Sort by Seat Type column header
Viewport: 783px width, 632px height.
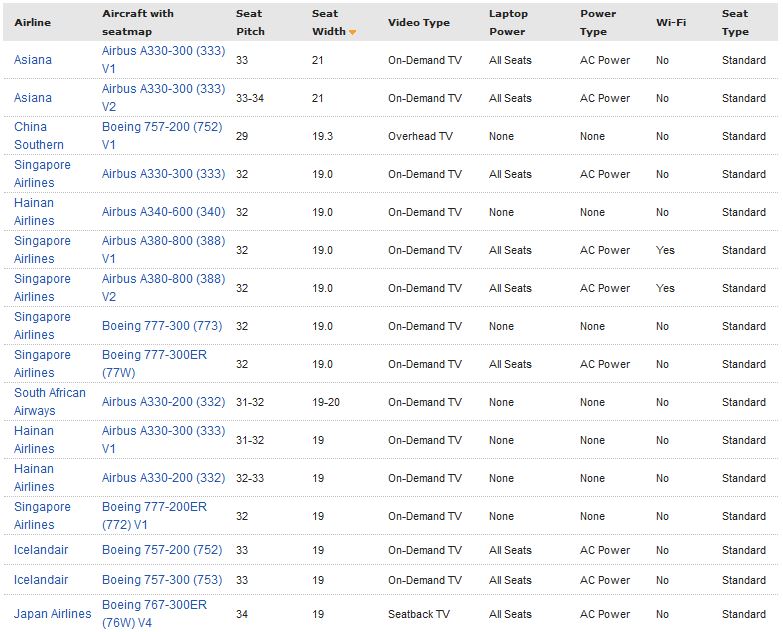tap(735, 22)
